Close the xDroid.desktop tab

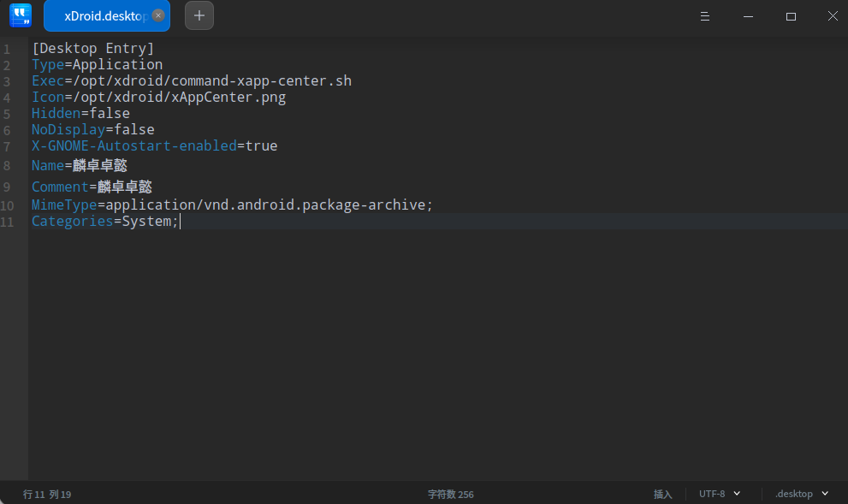(x=158, y=15)
